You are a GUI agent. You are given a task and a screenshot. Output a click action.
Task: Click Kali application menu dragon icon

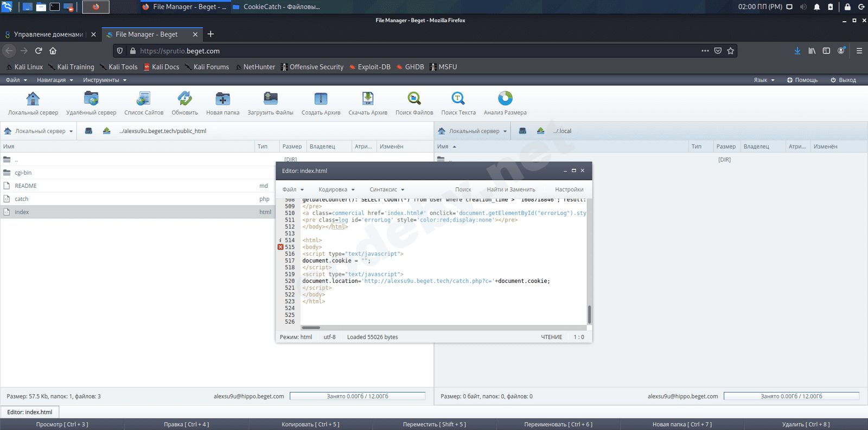pos(7,7)
